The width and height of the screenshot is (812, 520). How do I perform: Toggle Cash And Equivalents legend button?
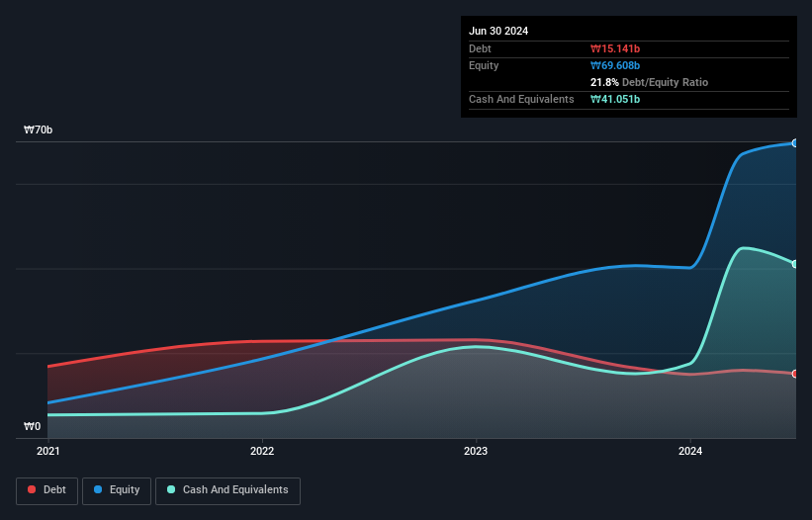(227, 490)
